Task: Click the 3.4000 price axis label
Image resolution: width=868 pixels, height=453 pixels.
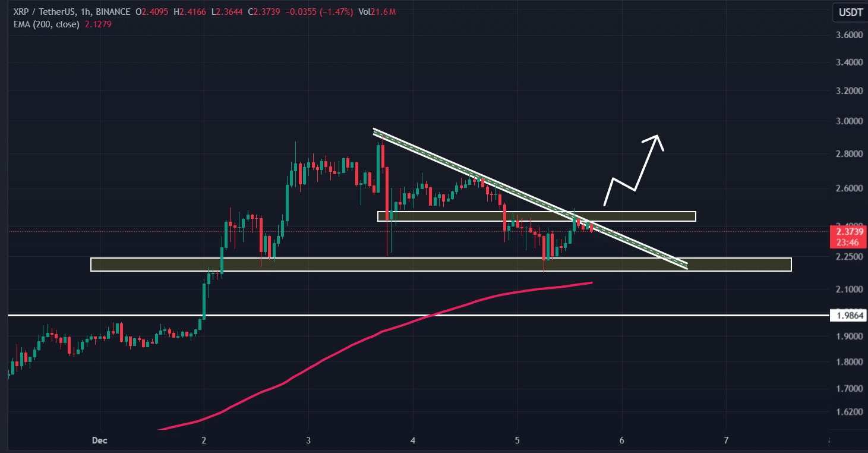Action: point(848,62)
